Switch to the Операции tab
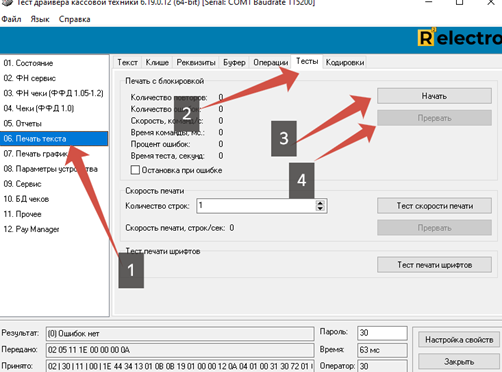This screenshot has width=502, height=372. point(270,62)
